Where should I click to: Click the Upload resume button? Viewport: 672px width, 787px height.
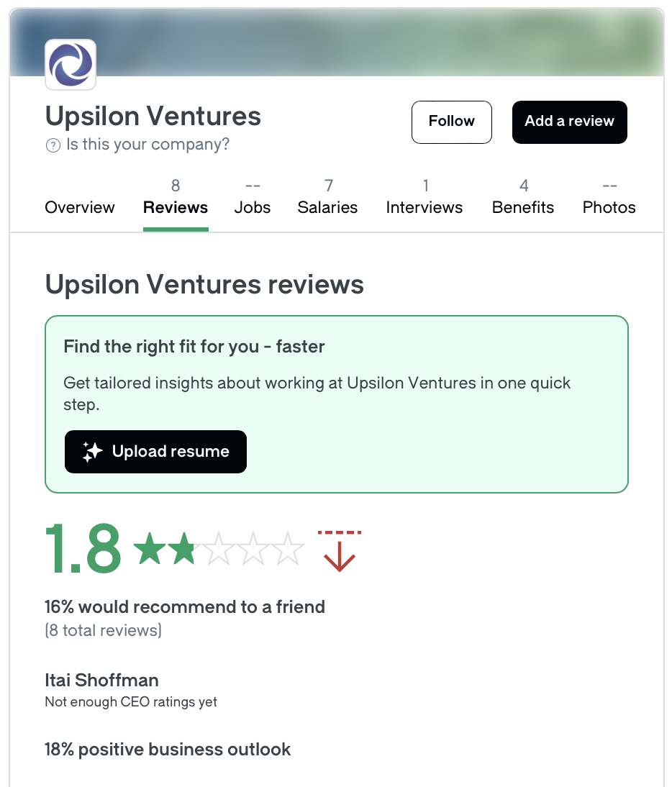click(x=155, y=452)
